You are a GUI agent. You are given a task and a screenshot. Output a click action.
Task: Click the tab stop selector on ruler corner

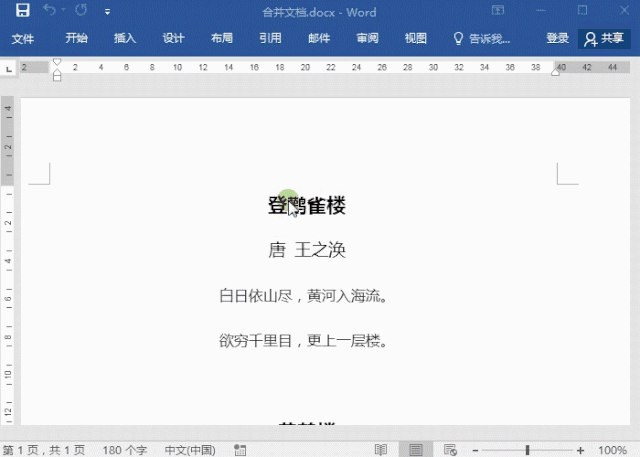(x=9, y=69)
